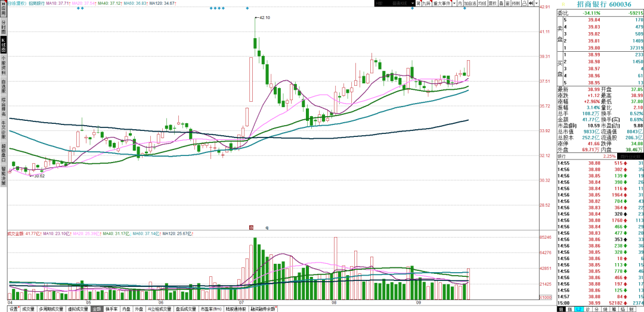This screenshot has width=644, height=312.
Task: Click the 重大事件 button
Action: click(x=441, y=4)
